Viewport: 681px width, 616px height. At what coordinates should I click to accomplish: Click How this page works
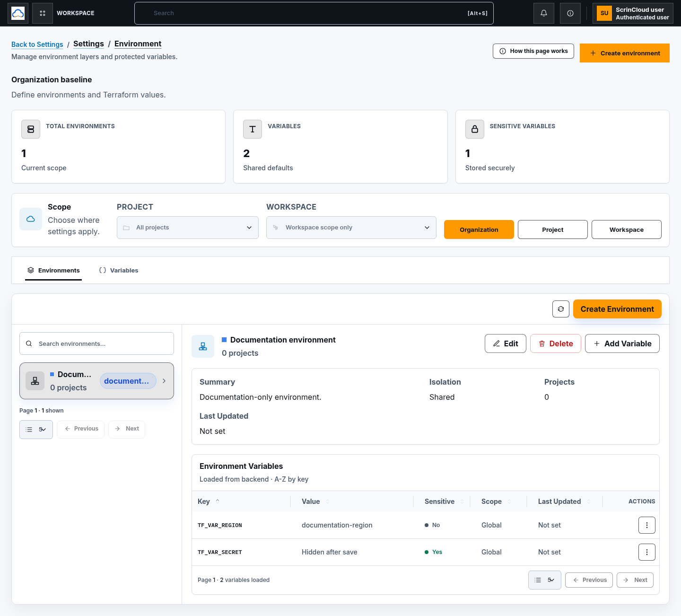533,51
